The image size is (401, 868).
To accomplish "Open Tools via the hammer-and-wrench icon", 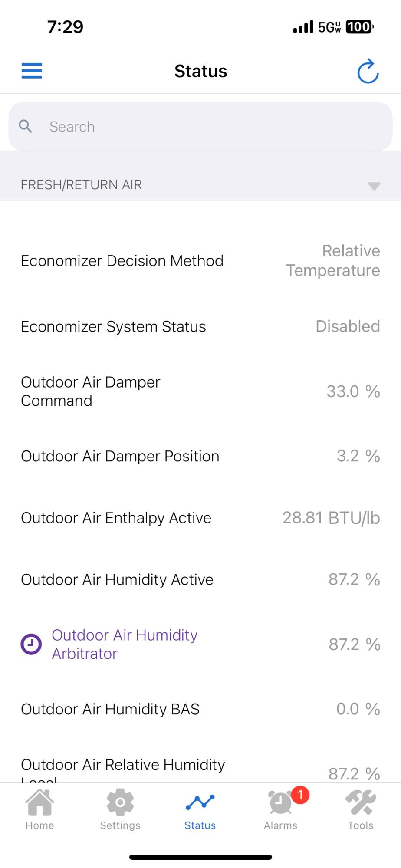I will coord(360,802).
